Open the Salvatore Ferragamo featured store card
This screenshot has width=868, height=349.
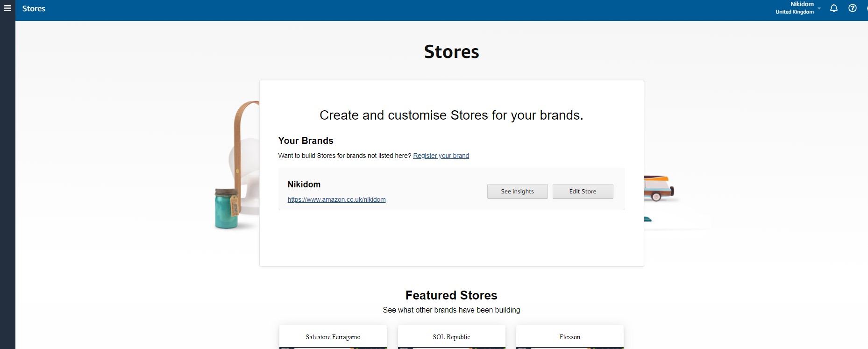pos(333,337)
